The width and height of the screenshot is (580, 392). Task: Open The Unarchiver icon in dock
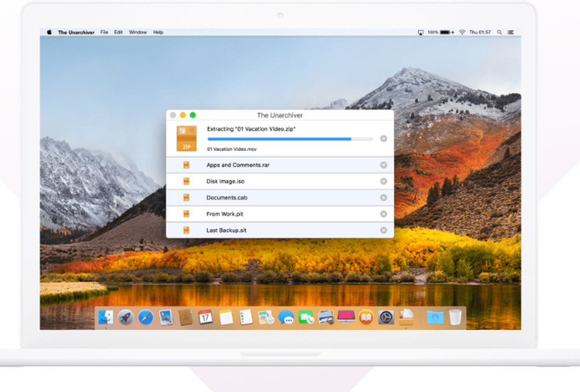tap(406, 317)
